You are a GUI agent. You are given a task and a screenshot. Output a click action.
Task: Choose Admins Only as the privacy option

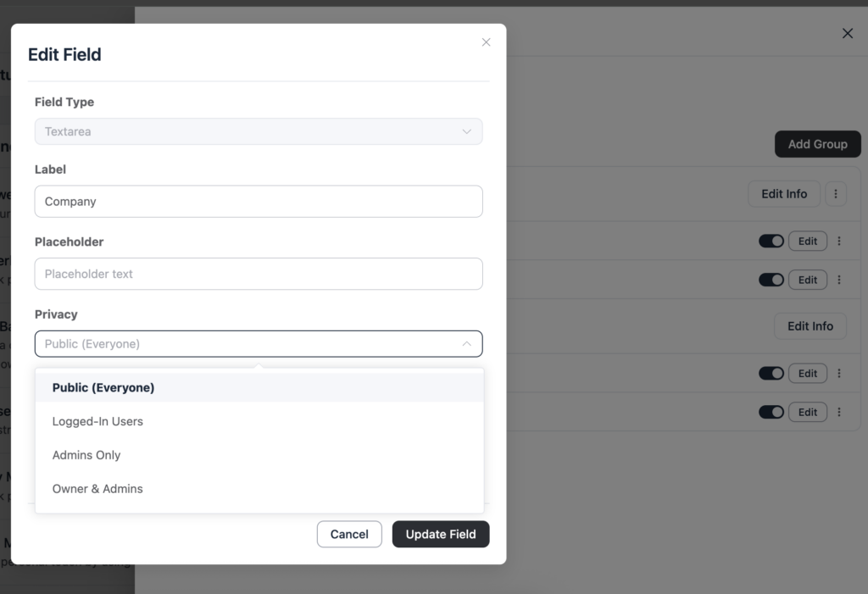tap(86, 455)
